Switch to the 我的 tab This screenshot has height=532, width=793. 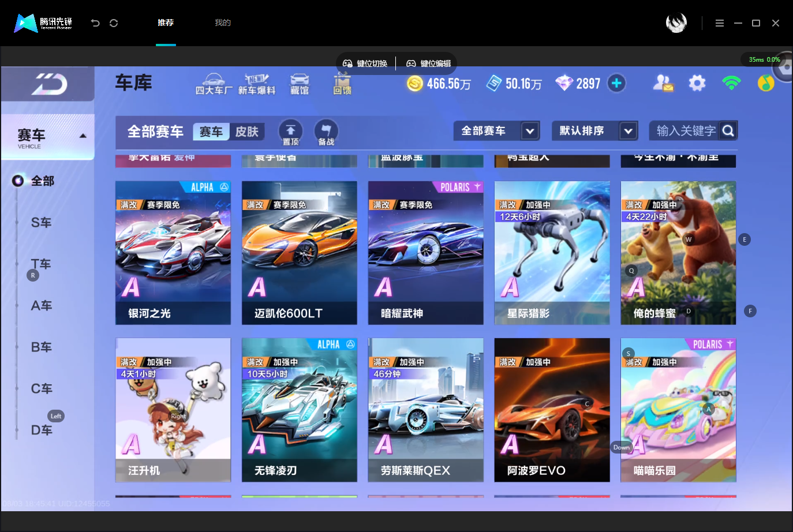(223, 23)
